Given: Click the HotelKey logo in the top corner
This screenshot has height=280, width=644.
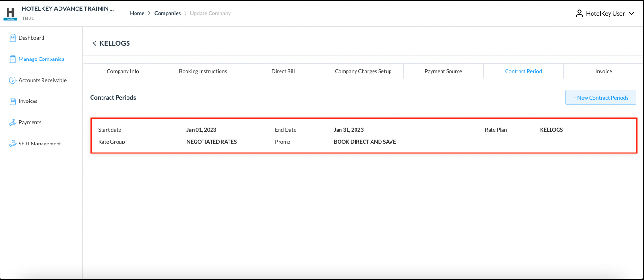Looking at the screenshot, I should click(10, 13).
